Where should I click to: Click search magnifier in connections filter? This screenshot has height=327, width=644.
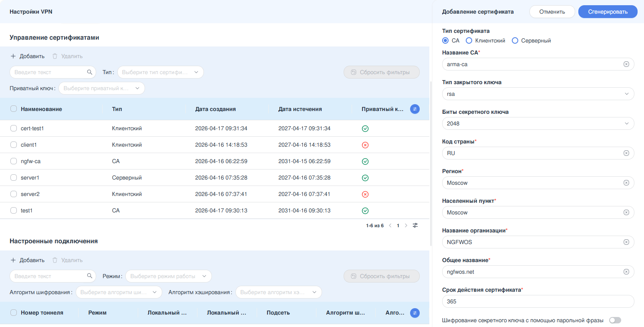pos(90,276)
